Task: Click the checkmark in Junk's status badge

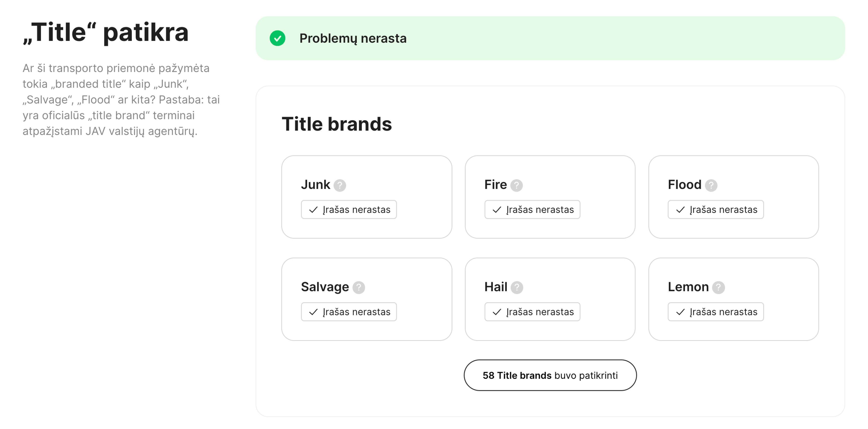Action: (x=313, y=210)
